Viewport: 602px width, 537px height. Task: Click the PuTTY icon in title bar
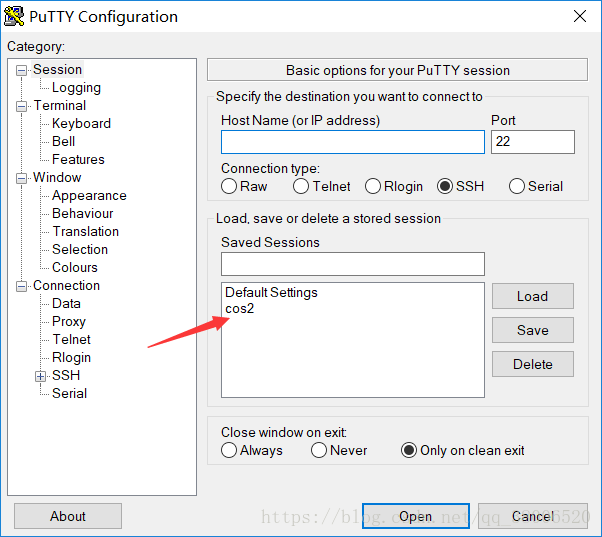pos(14,17)
